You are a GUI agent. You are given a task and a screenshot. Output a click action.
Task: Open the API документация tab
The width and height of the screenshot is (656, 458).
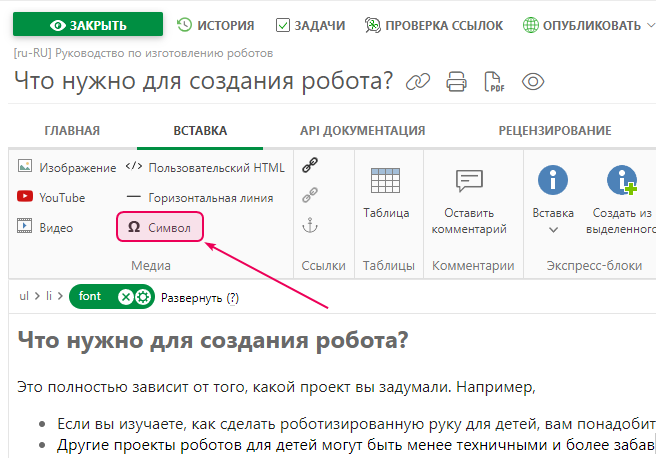point(362,130)
